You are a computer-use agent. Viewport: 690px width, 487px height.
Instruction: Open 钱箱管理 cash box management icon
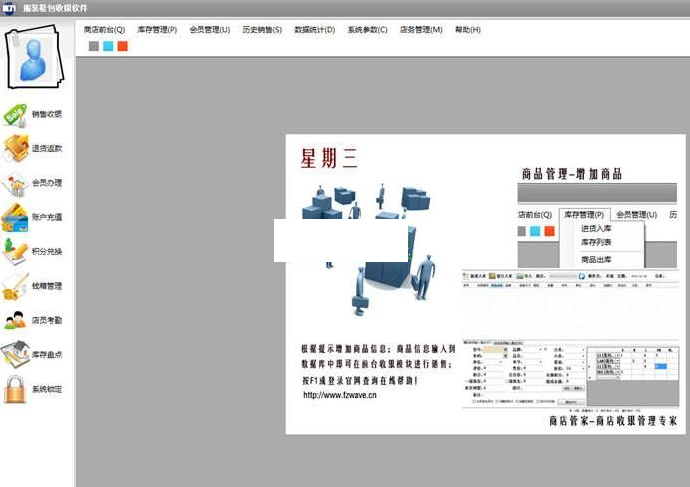click(17, 286)
